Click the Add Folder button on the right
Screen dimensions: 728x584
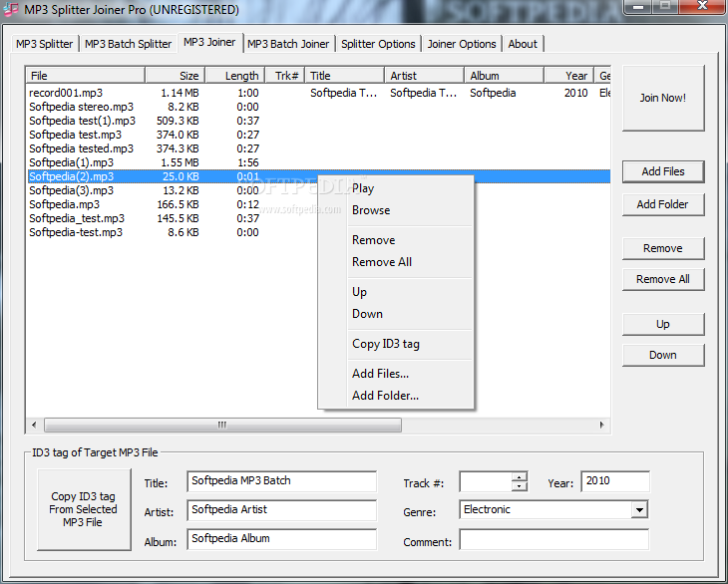click(x=663, y=204)
